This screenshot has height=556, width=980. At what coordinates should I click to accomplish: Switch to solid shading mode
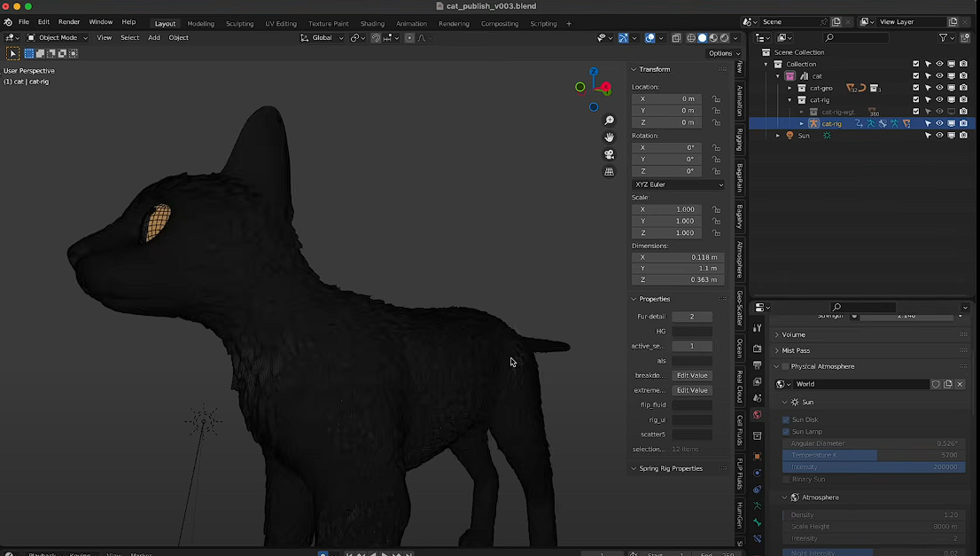(x=702, y=38)
